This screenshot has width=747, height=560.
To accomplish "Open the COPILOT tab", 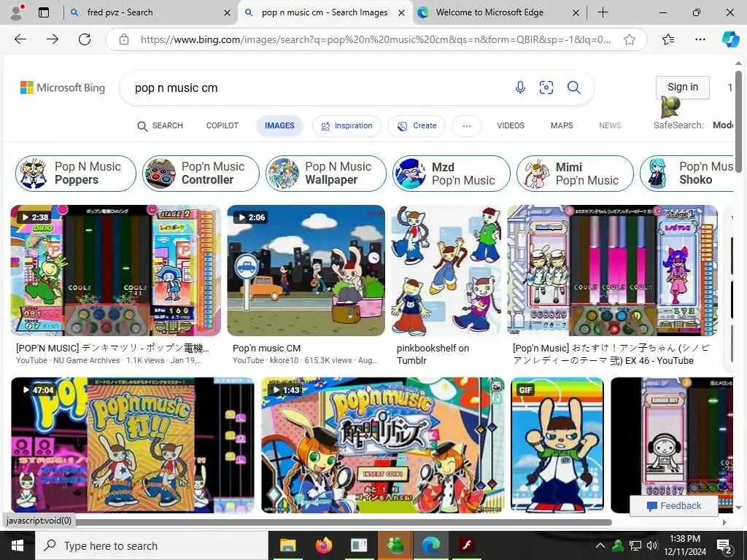I will 222,125.
